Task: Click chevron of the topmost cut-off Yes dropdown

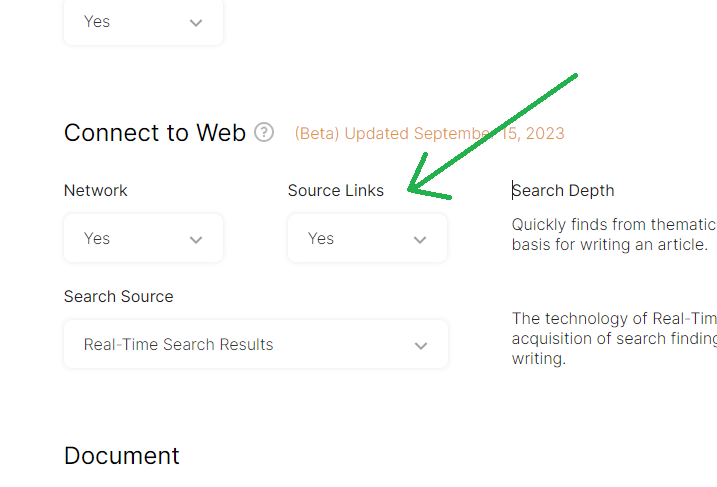Action: click(196, 22)
